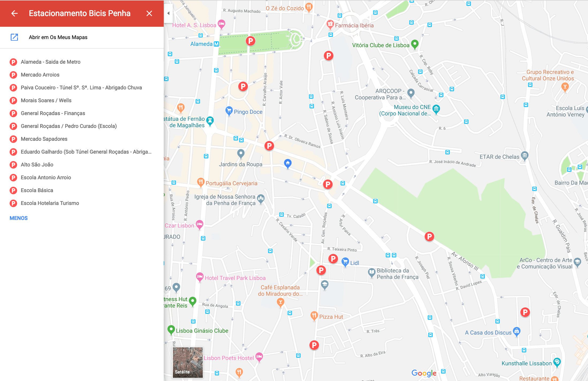Open Google logo link on map
This screenshot has height=381, width=588.
(424, 373)
